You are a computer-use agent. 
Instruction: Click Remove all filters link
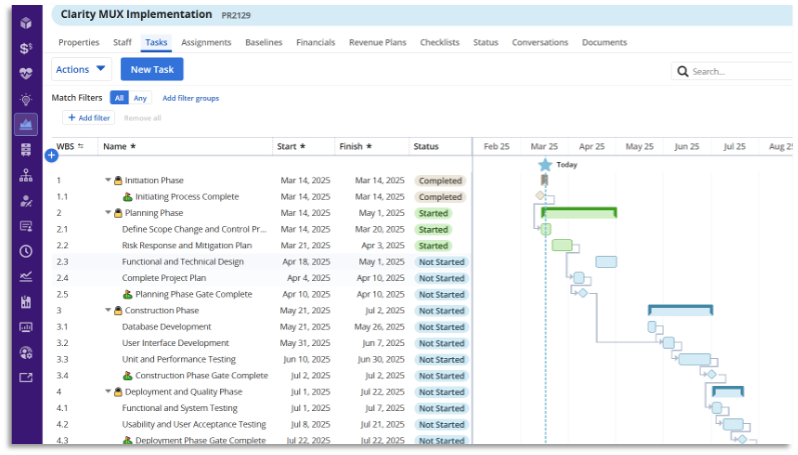tap(142, 118)
